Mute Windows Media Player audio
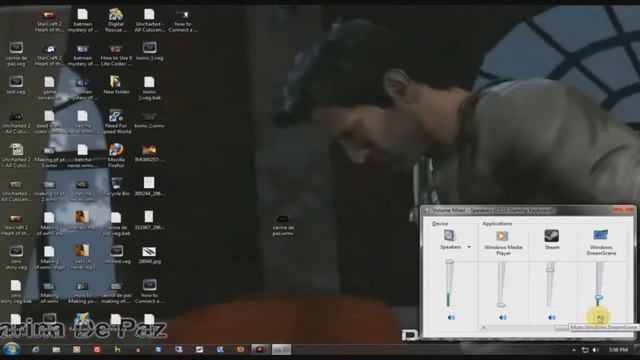The width and height of the screenshot is (640, 360). click(x=502, y=317)
